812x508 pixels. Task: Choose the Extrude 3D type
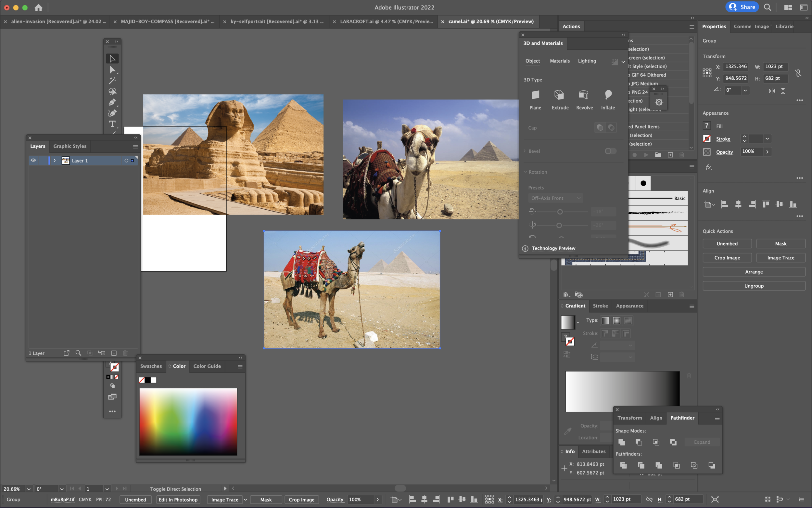(560, 99)
